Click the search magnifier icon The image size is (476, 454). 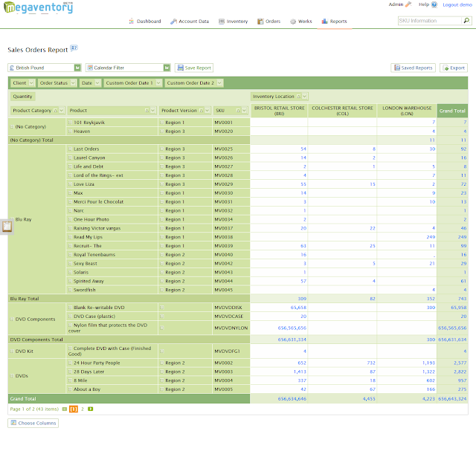pyautogui.click(x=466, y=21)
